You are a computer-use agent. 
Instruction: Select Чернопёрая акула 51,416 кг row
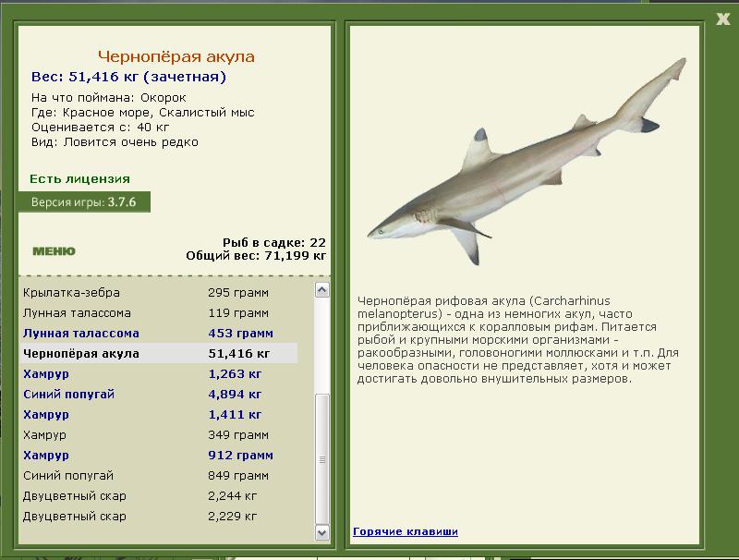(158, 353)
